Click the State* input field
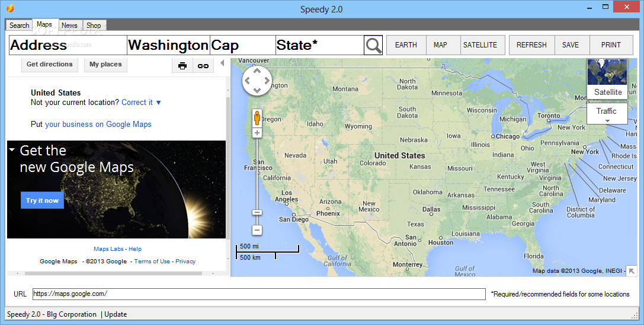644x325 pixels. click(x=319, y=45)
